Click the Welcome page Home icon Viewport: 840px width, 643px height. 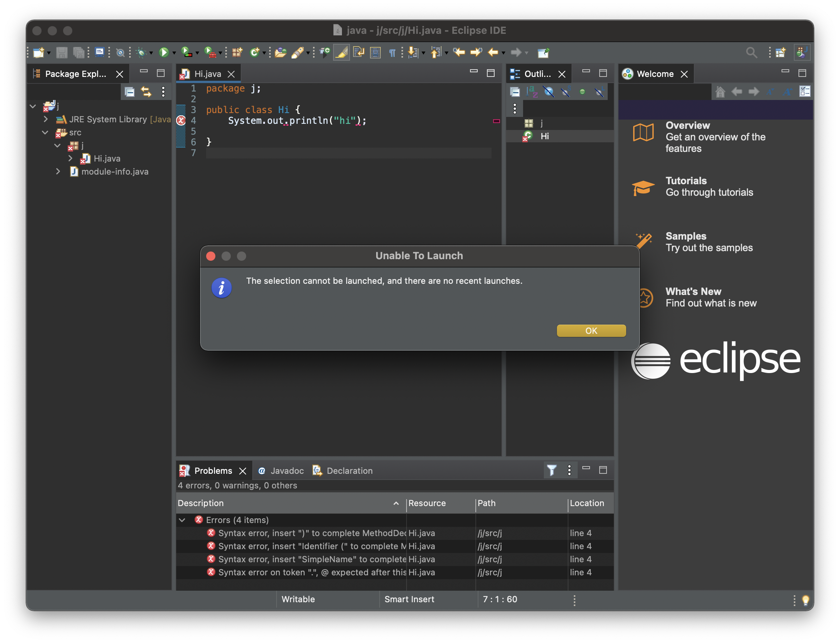tap(720, 92)
